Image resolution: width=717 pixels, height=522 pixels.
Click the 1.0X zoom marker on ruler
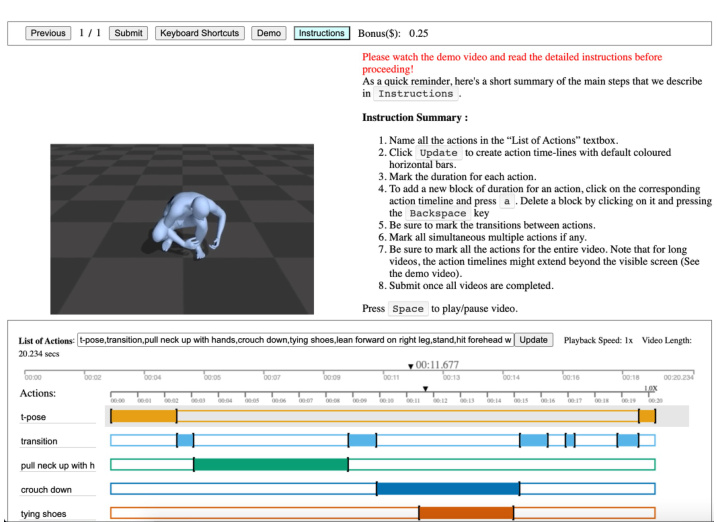[x=649, y=389]
